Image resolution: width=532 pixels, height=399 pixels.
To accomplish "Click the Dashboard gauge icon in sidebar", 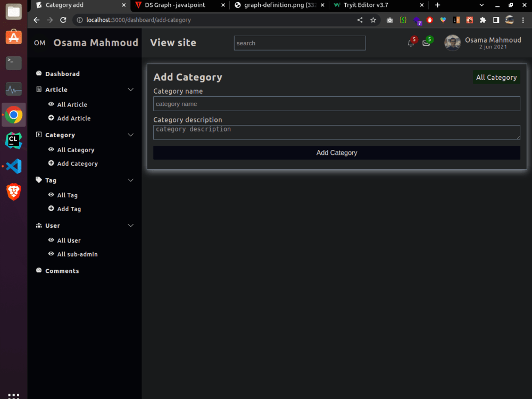I will pos(39,73).
